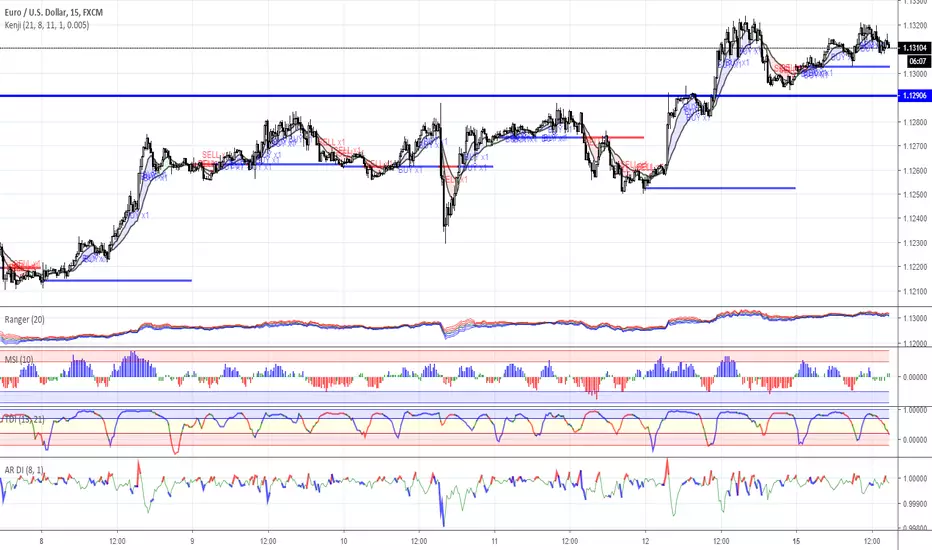
Task: Click the 06:07 bar countdown label
Action: (918, 61)
